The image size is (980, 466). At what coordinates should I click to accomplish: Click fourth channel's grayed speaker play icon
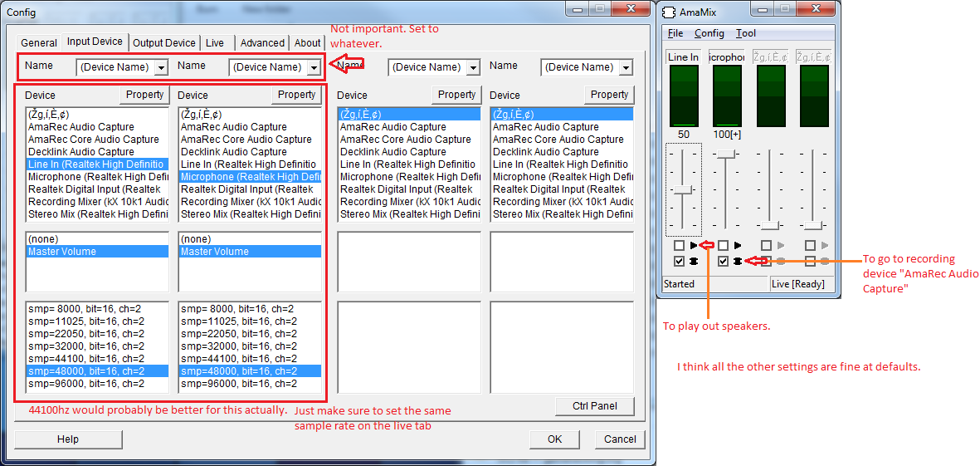[824, 246]
